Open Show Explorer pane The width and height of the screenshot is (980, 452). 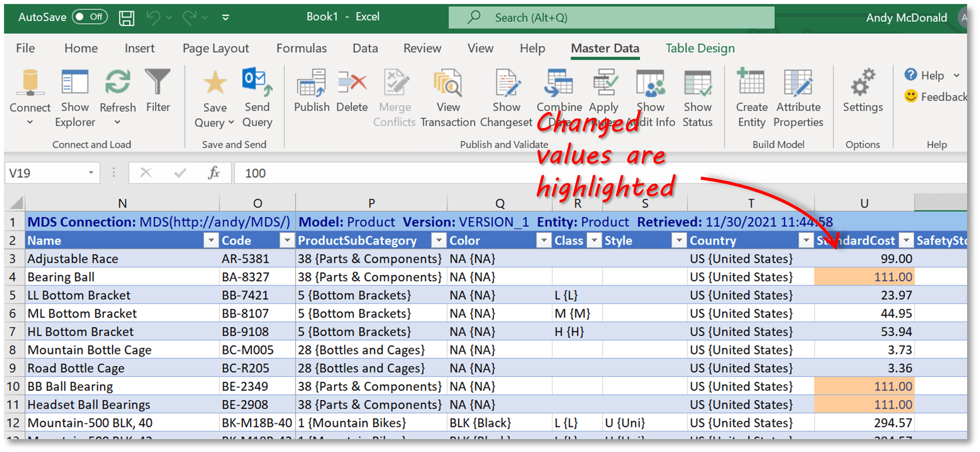pos(75,98)
